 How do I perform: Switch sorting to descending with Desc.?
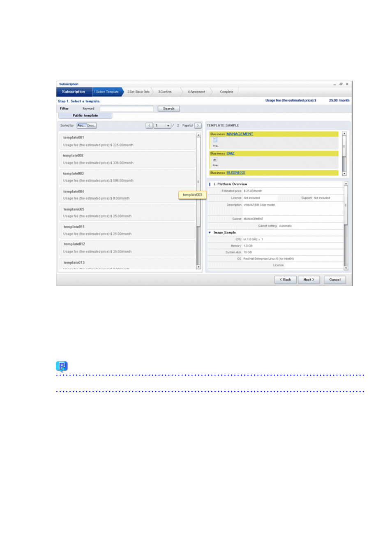coord(91,125)
